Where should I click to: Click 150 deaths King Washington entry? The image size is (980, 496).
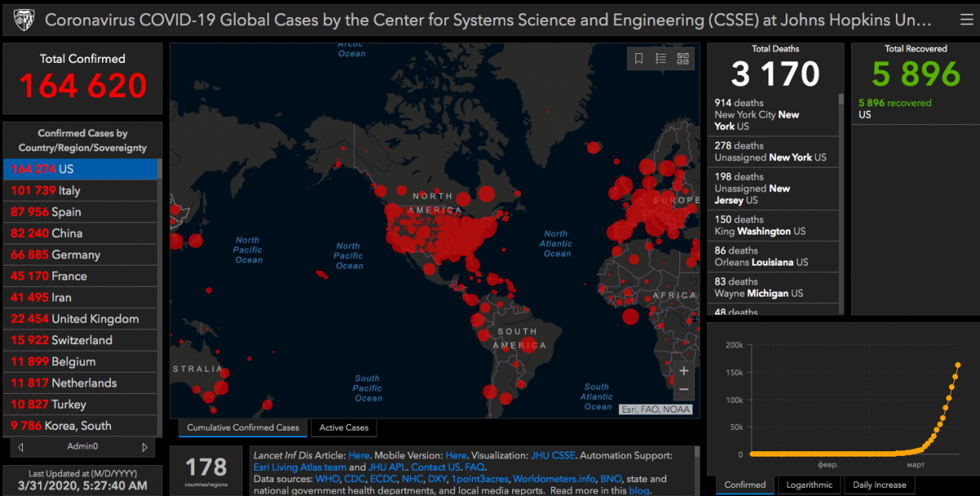point(773,226)
